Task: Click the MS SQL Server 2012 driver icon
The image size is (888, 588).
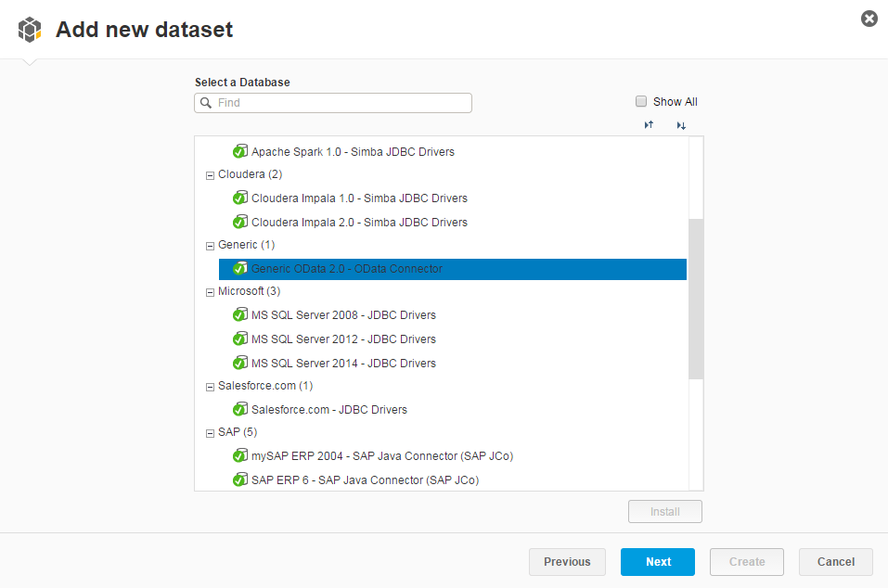Action: coord(240,339)
